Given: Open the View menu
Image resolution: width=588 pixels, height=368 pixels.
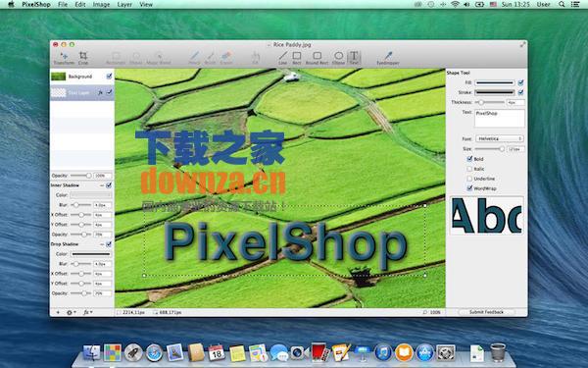Looking at the screenshot, I should [x=146, y=5].
